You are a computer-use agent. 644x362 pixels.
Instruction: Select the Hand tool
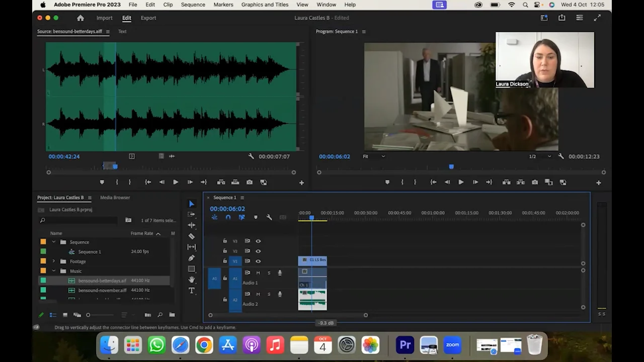tap(192, 280)
